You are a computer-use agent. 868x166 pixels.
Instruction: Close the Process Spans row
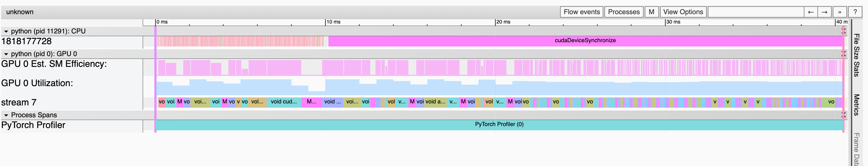click(843, 115)
